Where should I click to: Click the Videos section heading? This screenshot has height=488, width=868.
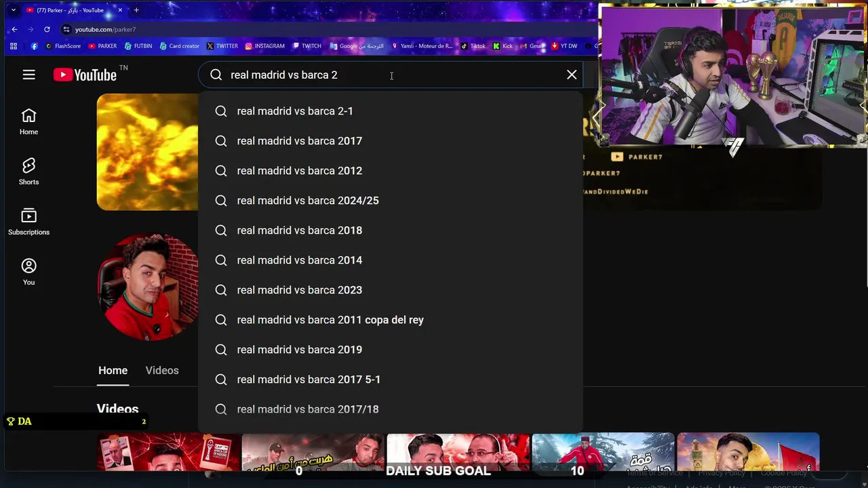pos(117,409)
